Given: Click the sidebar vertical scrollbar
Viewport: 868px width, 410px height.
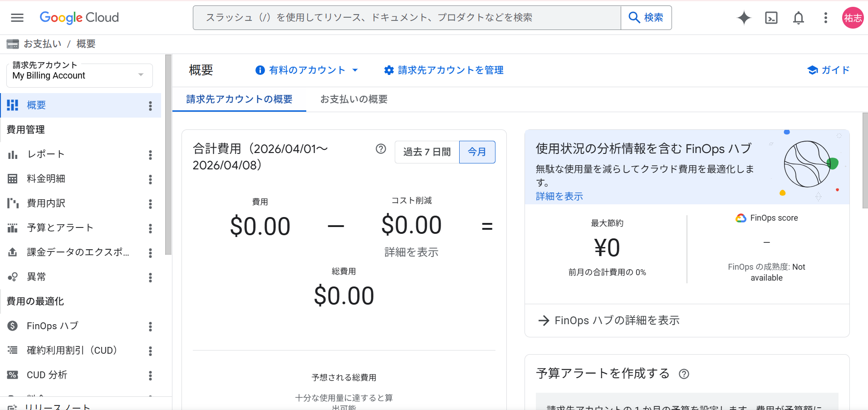Looking at the screenshot, I should [x=168, y=154].
